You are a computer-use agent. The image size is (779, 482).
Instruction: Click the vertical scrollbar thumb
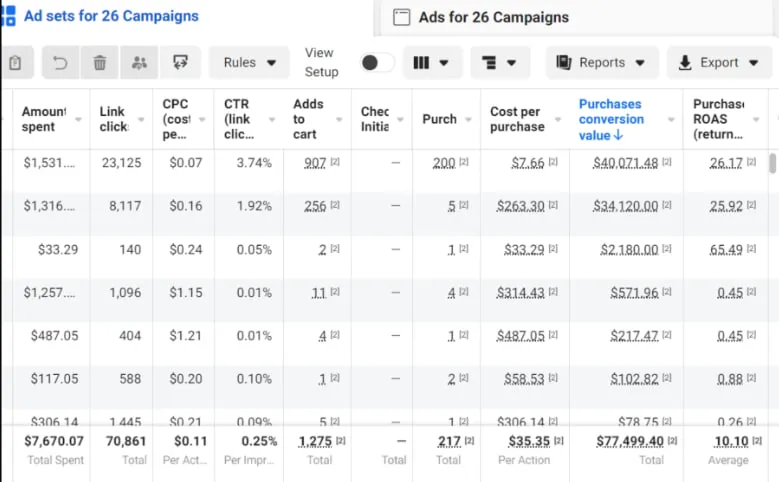(x=772, y=163)
